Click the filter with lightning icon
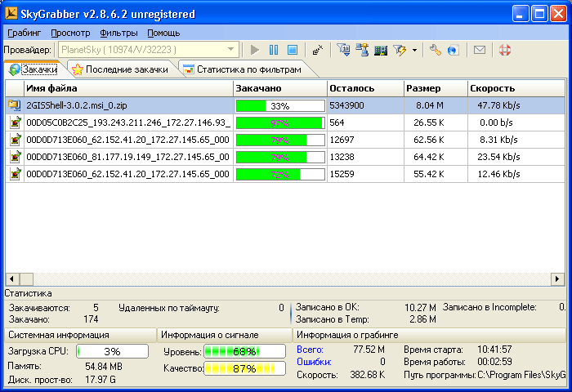The height and width of the screenshot is (392, 572). point(400,51)
